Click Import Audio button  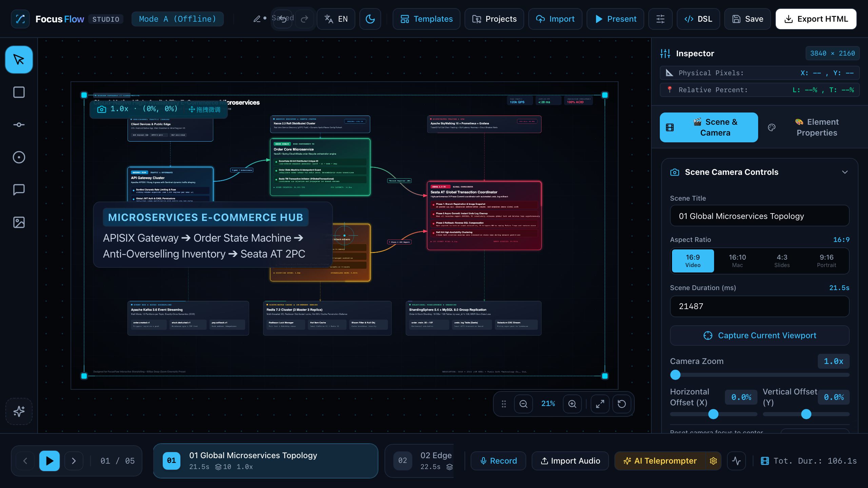pyautogui.click(x=570, y=461)
